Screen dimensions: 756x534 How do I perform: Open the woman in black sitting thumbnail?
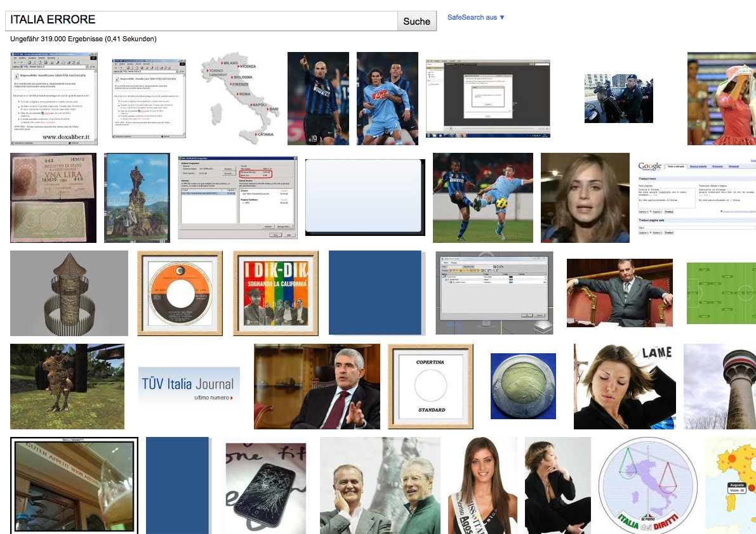[558, 485]
